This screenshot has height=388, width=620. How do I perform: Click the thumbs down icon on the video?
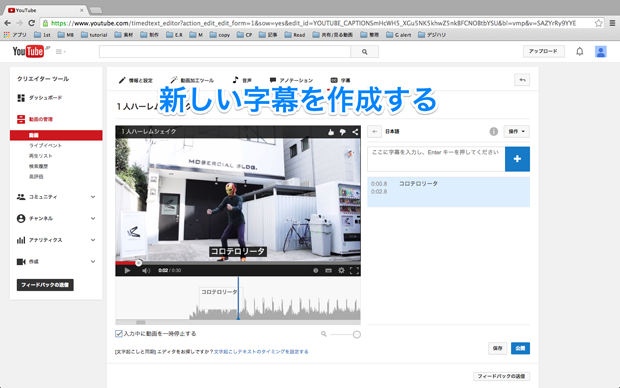pos(343,132)
